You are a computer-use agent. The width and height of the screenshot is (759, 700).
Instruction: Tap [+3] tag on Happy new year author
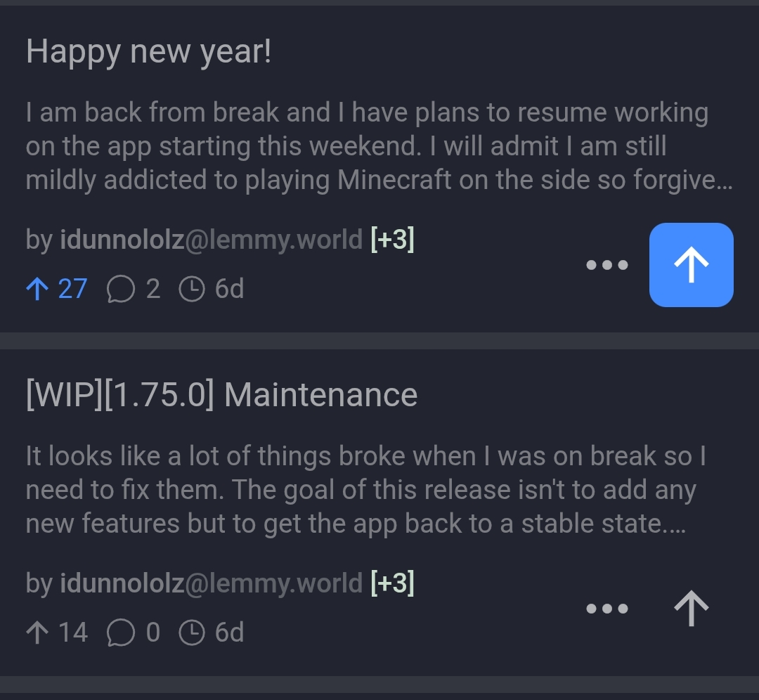click(392, 240)
